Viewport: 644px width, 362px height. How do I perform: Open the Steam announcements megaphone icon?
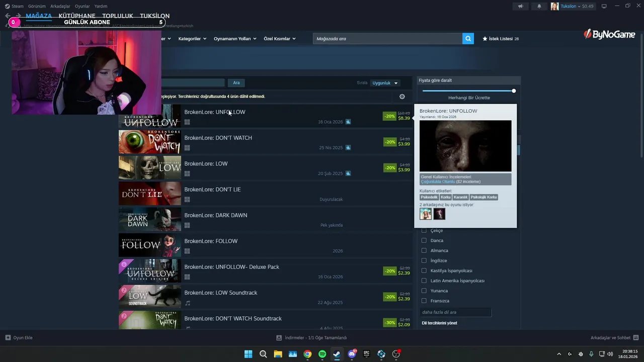coord(520,6)
